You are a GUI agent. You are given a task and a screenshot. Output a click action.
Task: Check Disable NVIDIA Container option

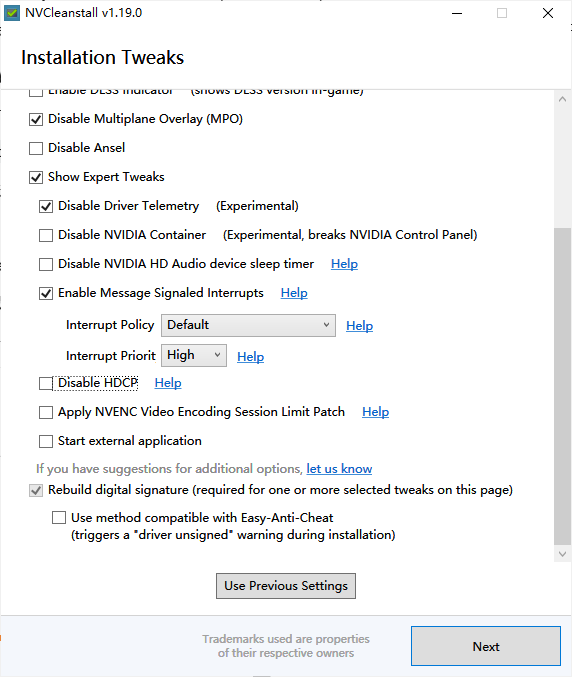[46, 235]
